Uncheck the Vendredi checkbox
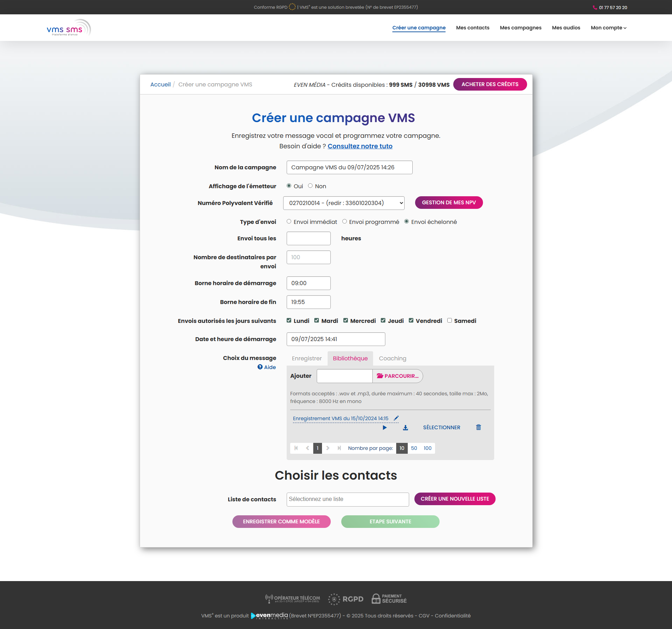 pyautogui.click(x=411, y=320)
